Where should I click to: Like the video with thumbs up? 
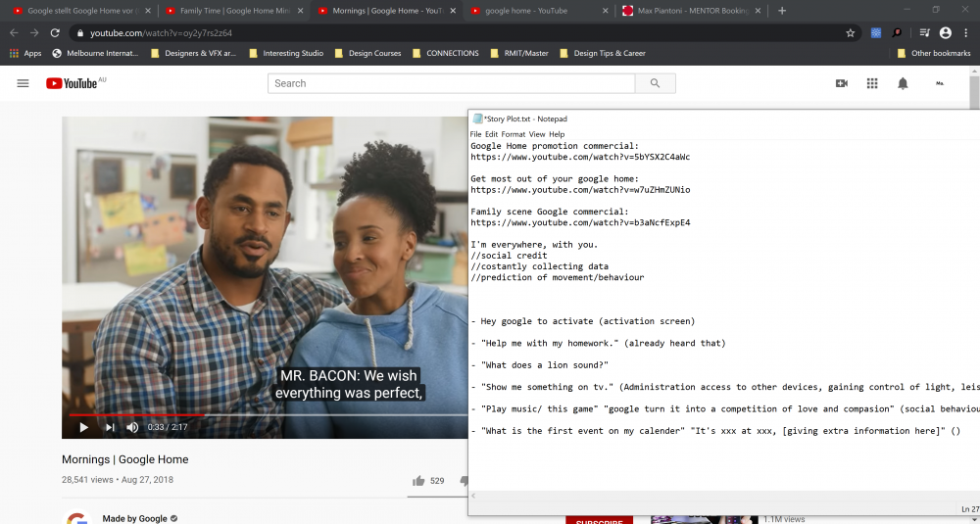point(418,480)
